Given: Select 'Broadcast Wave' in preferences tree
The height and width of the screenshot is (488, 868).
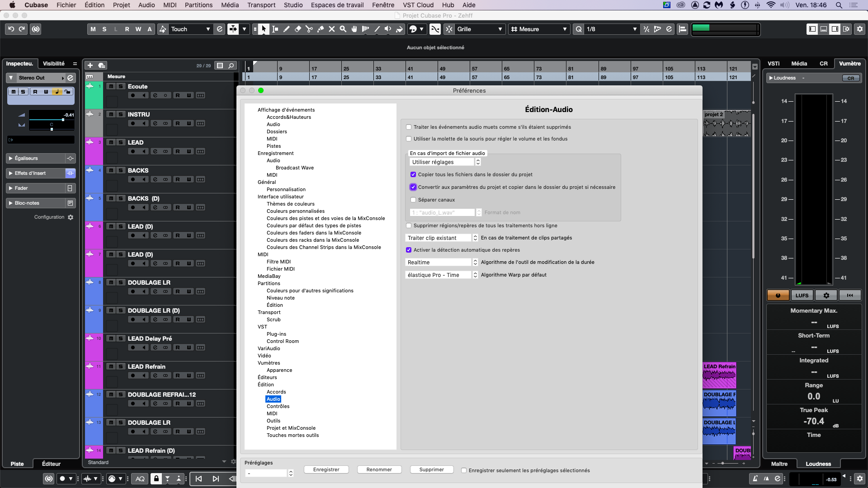Looking at the screenshot, I should (x=294, y=168).
